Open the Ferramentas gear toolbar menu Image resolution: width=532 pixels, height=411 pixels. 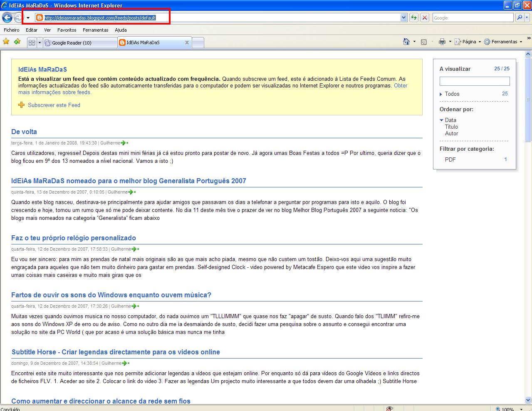click(x=503, y=42)
